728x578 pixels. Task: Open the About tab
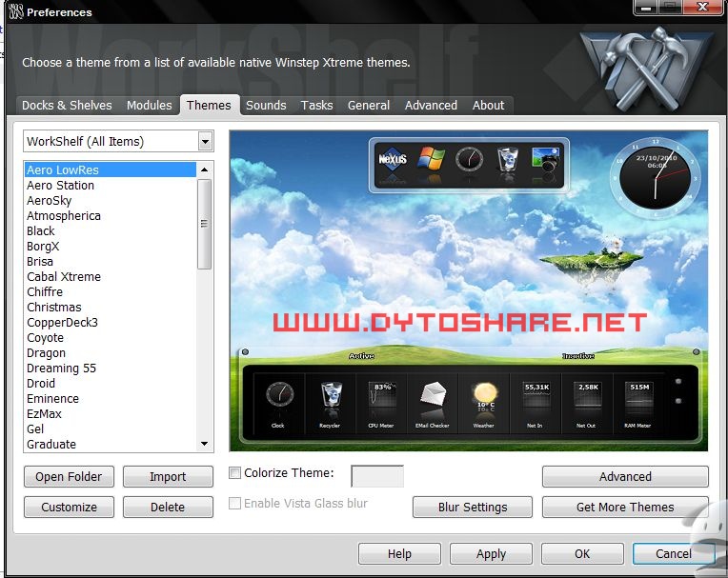[489, 106]
